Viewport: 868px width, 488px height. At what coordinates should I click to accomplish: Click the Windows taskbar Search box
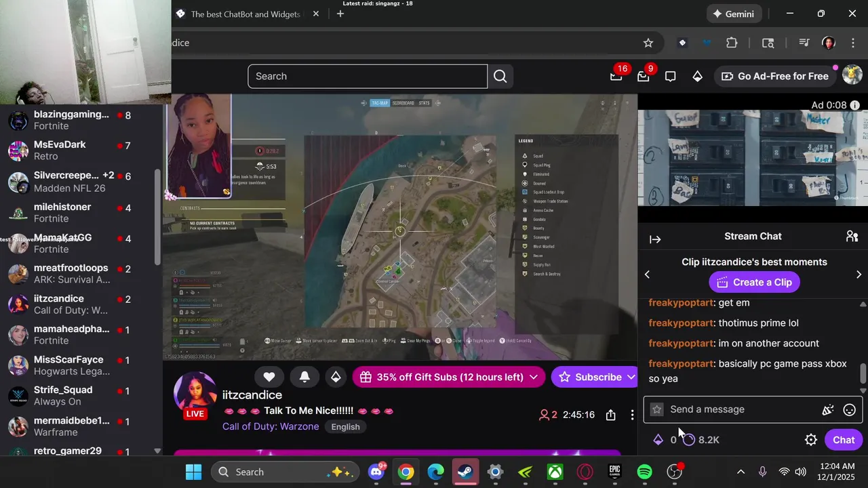pos(283,472)
